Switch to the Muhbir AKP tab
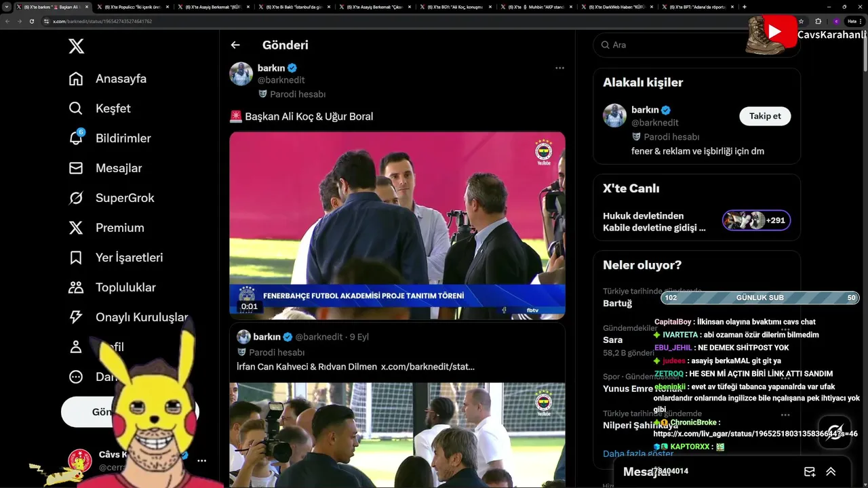Viewport: 868px width, 488px height. coord(535,7)
